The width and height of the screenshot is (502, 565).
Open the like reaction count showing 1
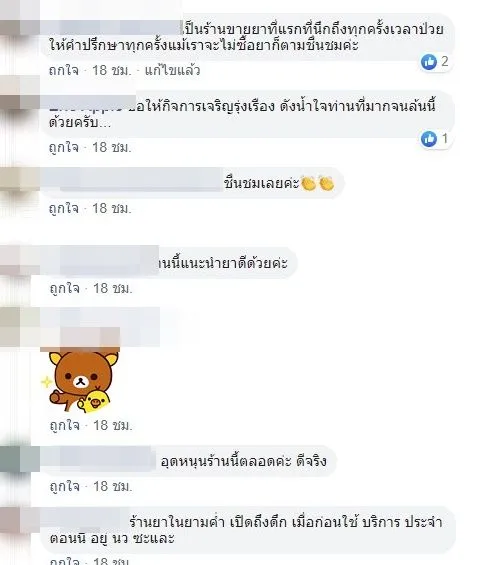[x=435, y=138]
